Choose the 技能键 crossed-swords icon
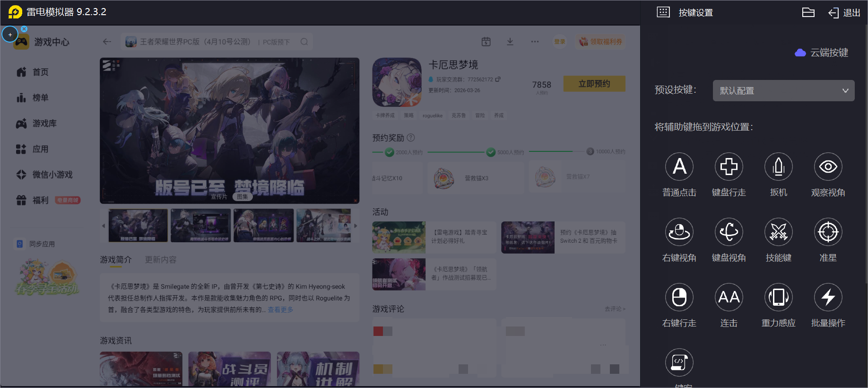 coord(779,232)
